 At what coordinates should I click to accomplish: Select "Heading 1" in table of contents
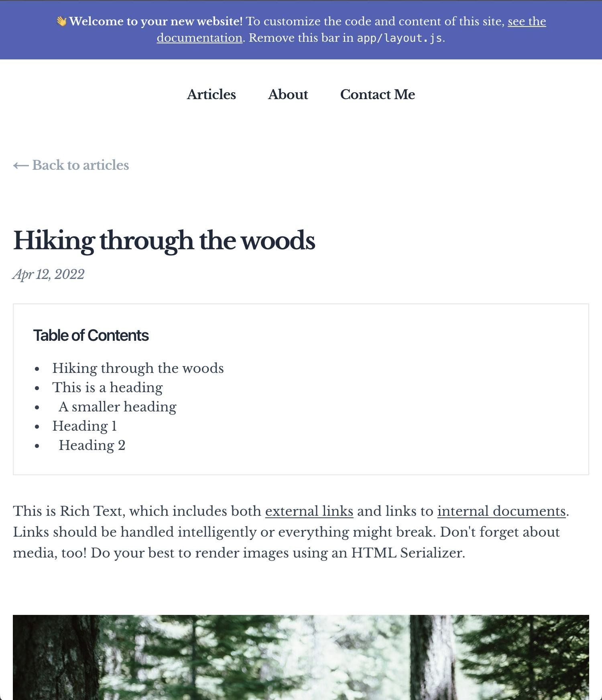[x=84, y=426]
